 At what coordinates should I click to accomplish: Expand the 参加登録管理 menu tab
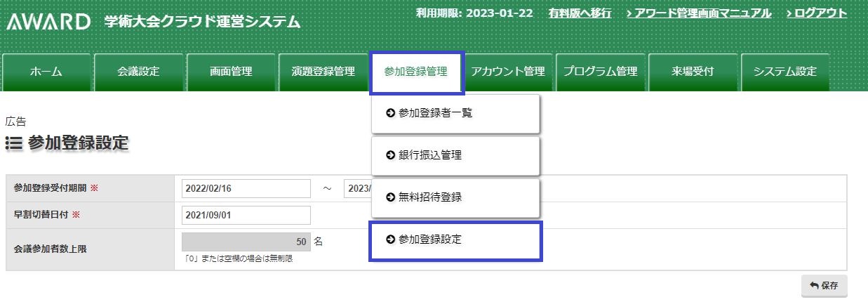tap(416, 72)
